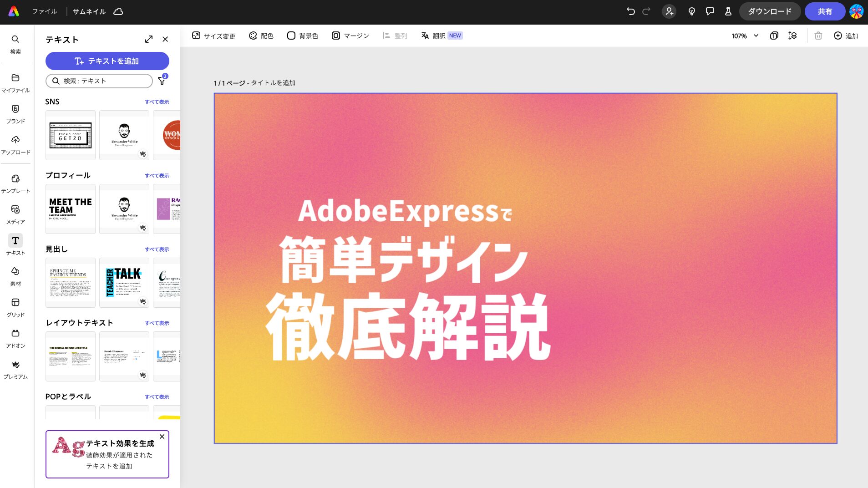
Task: Click the undo arrow in the top bar
Action: tap(630, 12)
